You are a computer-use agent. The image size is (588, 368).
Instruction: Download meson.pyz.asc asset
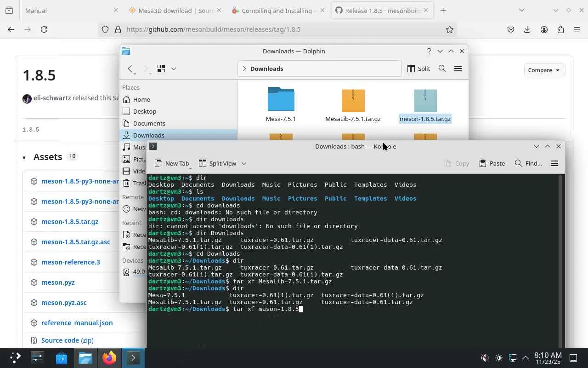point(64,303)
